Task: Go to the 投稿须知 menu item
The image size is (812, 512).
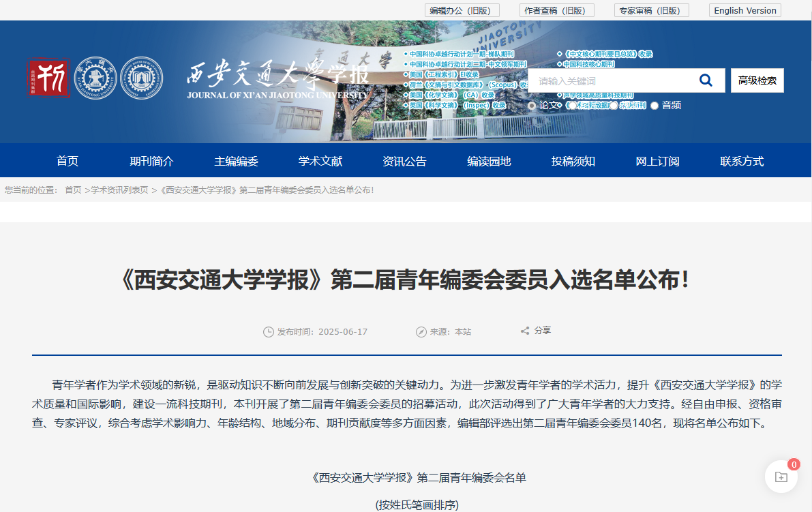Action: (x=573, y=162)
